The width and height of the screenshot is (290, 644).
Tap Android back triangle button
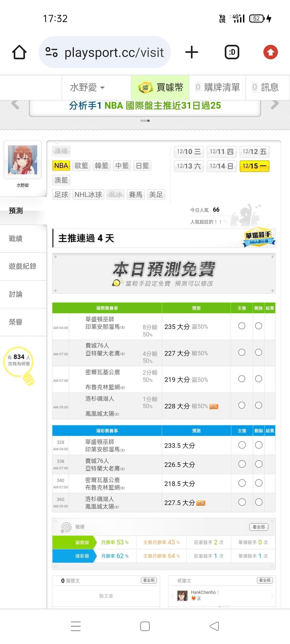[x=214, y=626]
